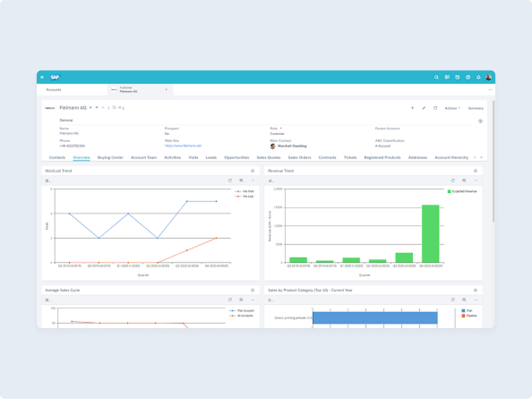Open the Account Hierarchy tab
This screenshot has height=399, width=532.
pyautogui.click(x=451, y=157)
